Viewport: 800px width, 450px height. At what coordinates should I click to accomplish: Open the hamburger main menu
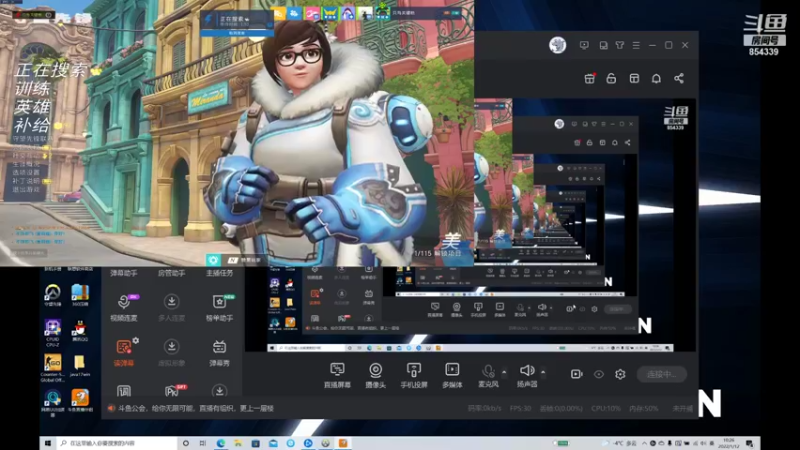(x=636, y=45)
